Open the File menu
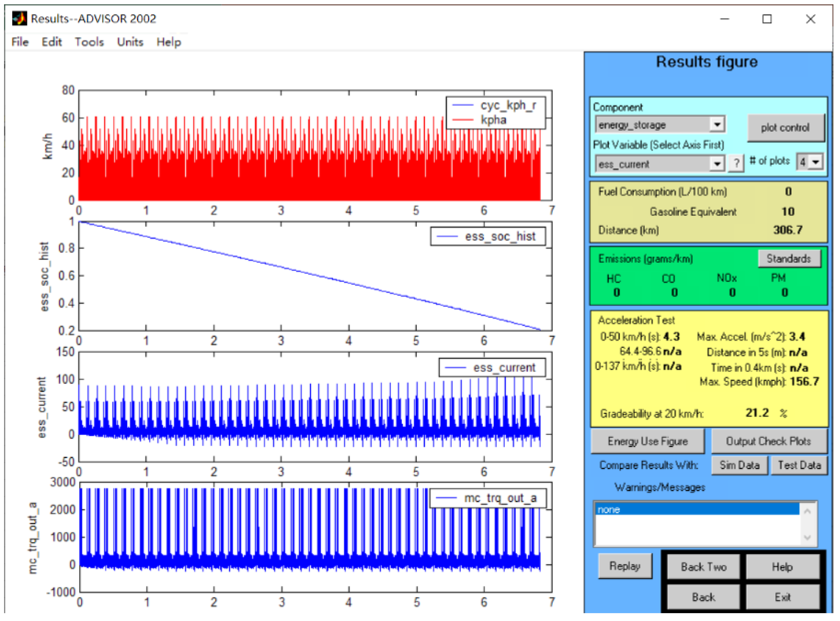 (20, 42)
